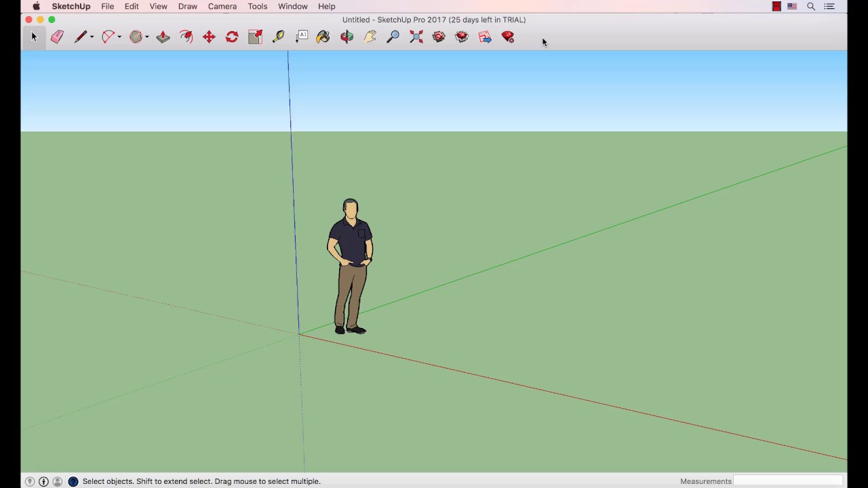Click the Zoom Extents tool
868x488 pixels.
[x=416, y=37]
